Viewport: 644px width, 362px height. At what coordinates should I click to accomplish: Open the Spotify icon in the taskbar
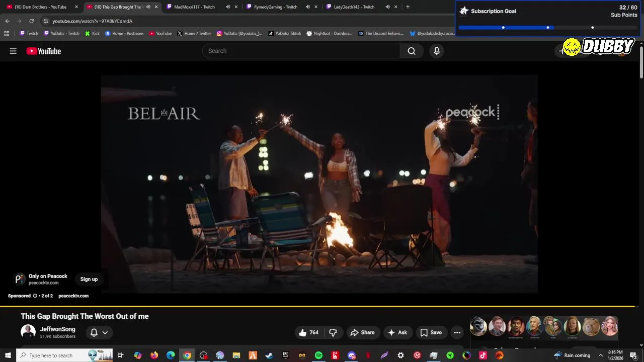pyautogui.click(x=318, y=355)
